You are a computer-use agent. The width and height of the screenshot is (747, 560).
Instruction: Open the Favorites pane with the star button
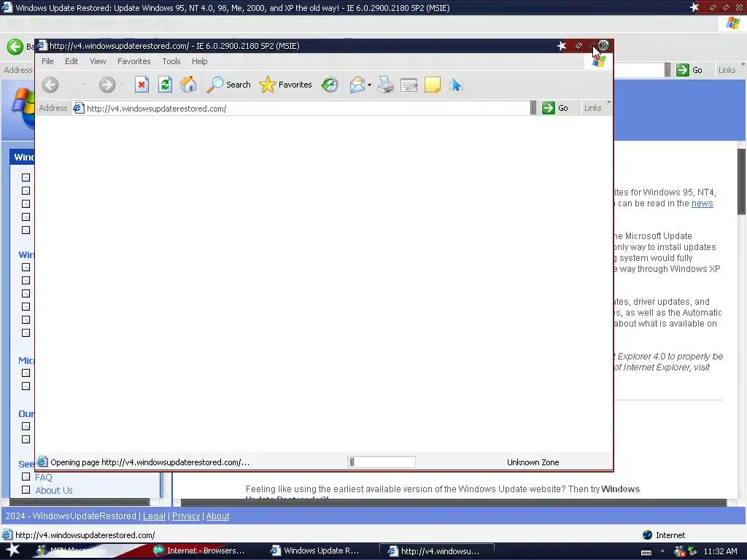click(x=285, y=85)
